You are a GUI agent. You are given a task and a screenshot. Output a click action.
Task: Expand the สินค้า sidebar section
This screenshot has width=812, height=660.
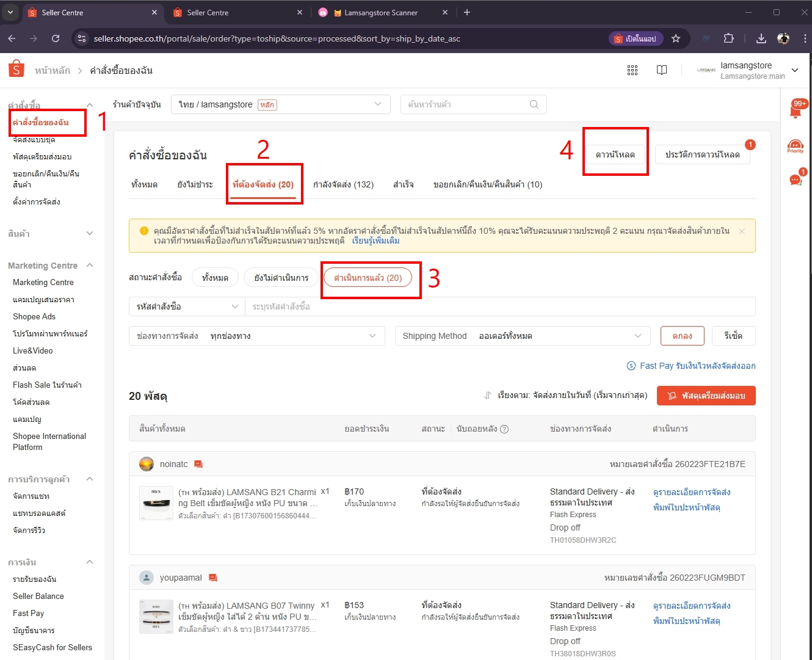click(x=90, y=233)
